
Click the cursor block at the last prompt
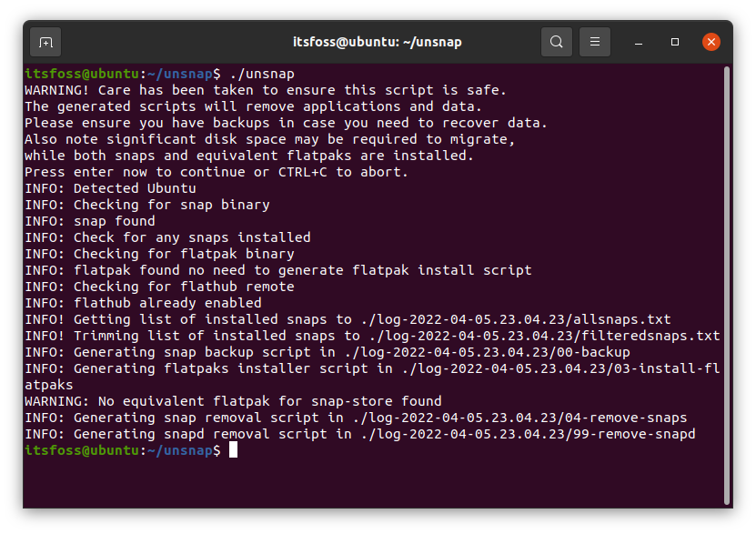(233, 450)
